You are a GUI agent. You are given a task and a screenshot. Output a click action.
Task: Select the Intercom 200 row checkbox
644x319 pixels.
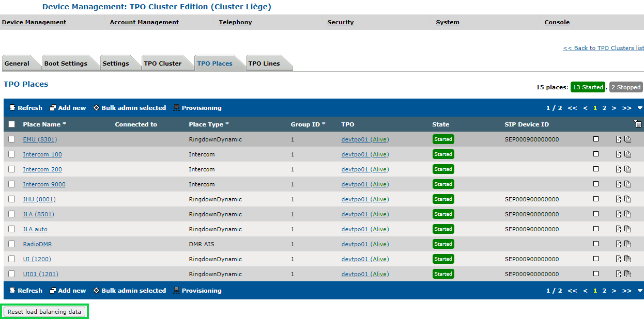point(11,169)
